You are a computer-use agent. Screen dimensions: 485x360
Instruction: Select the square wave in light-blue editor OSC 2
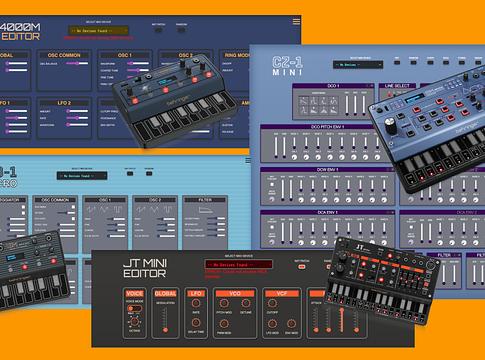(168, 209)
